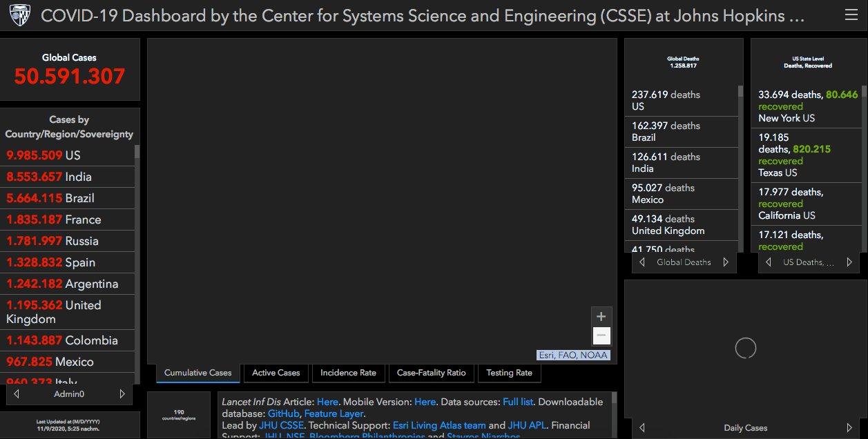Switch to the Active Cases tab
The height and width of the screenshot is (439, 868).
point(276,373)
